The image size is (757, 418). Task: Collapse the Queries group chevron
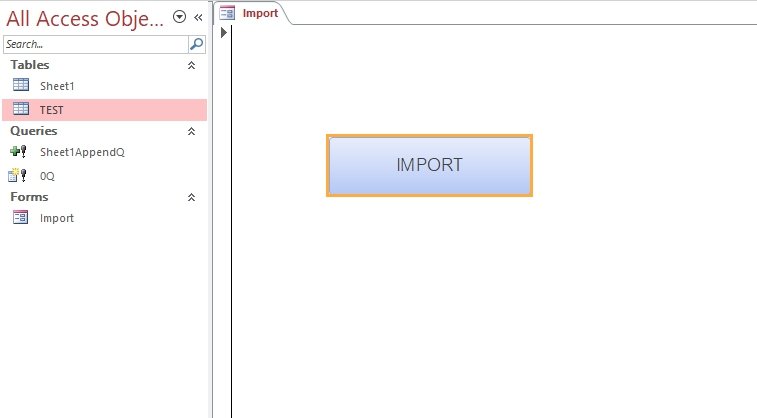pyautogui.click(x=191, y=131)
